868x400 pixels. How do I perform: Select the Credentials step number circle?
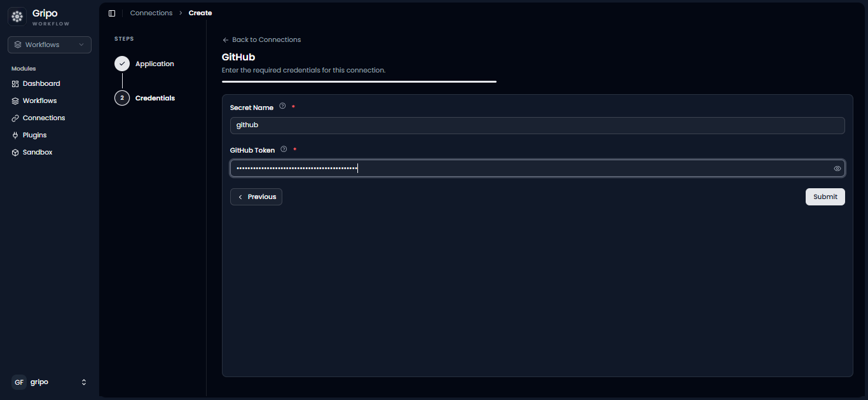tap(122, 98)
